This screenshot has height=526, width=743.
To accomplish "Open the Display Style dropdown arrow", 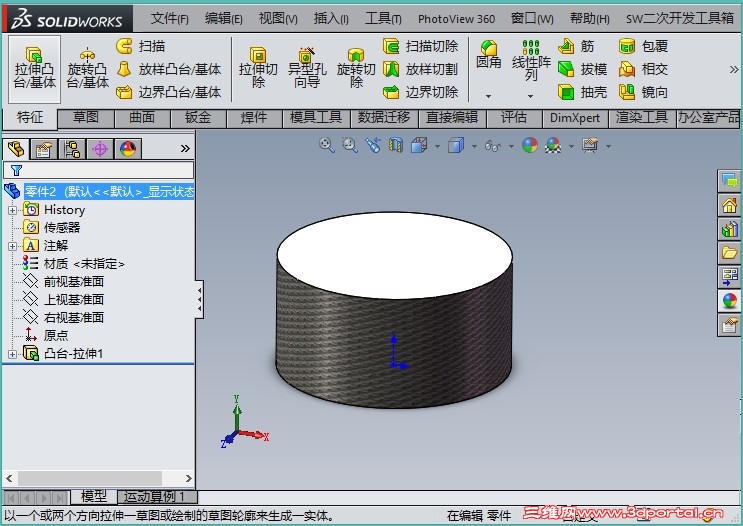I will tap(474, 146).
